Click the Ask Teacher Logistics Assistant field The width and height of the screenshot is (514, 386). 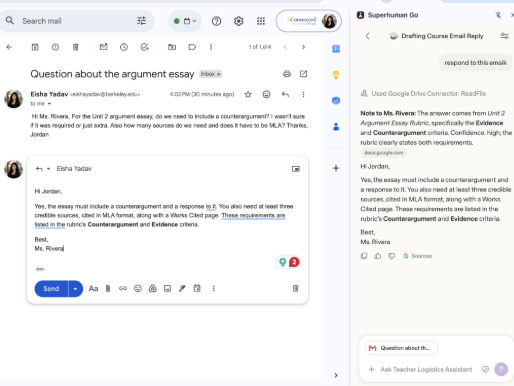point(426,369)
